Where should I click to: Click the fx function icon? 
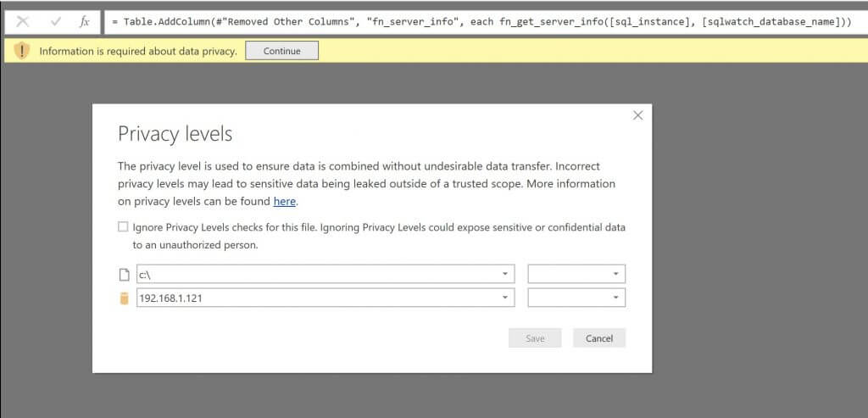(x=85, y=21)
